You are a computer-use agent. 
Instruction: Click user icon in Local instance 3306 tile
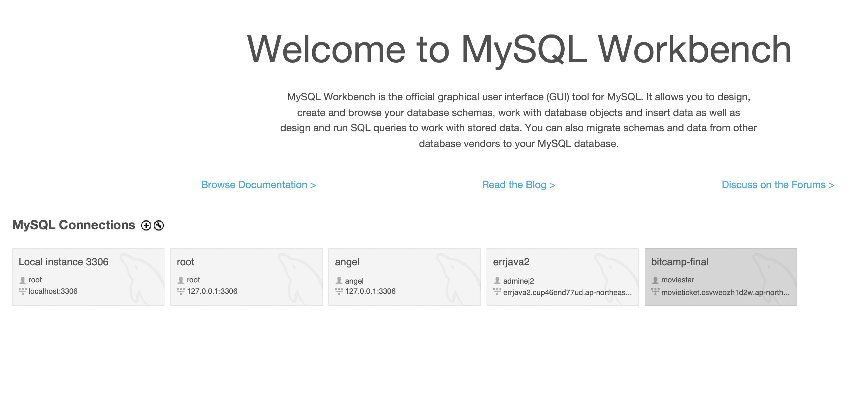tap(22, 280)
